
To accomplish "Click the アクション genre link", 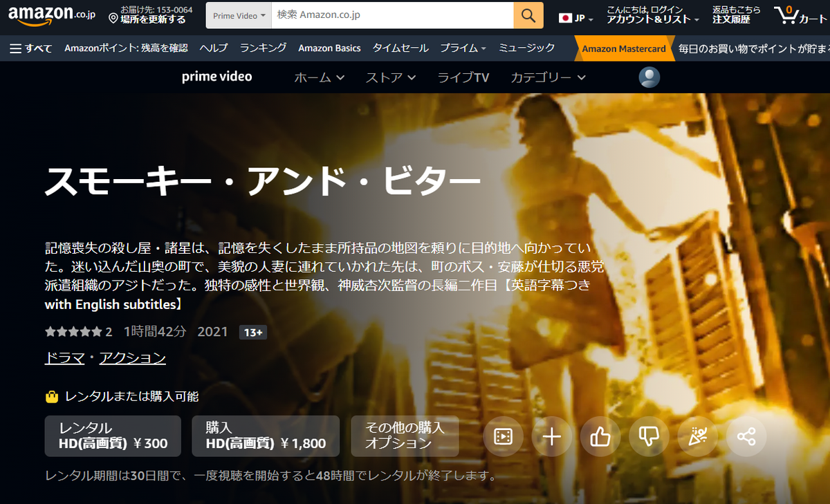I will 133,358.
